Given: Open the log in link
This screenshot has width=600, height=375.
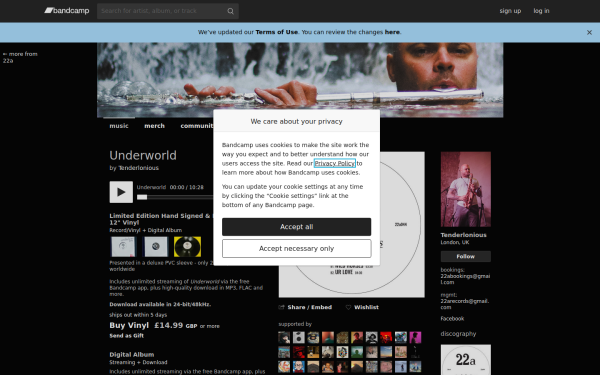Looking at the screenshot, I should tap(541, 11).
